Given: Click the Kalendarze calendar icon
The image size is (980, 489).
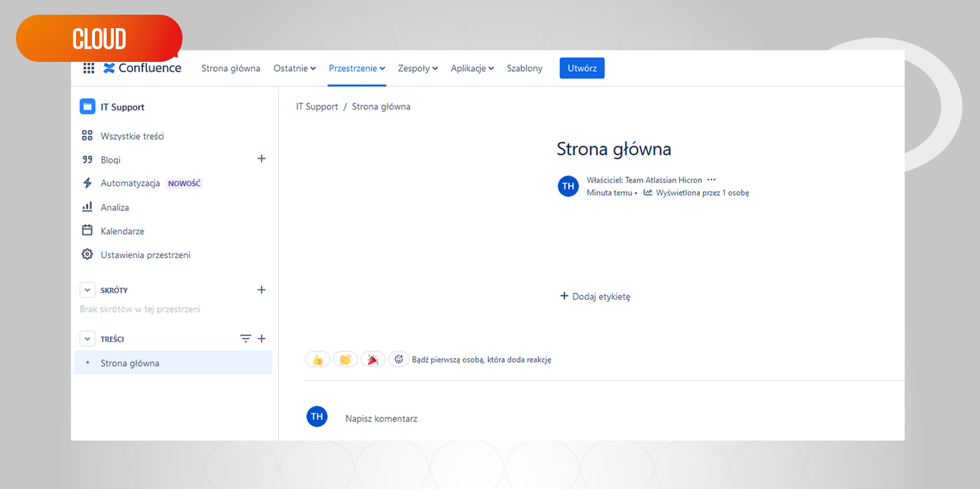Looking at the screenshot, I should tap(87, 230).
